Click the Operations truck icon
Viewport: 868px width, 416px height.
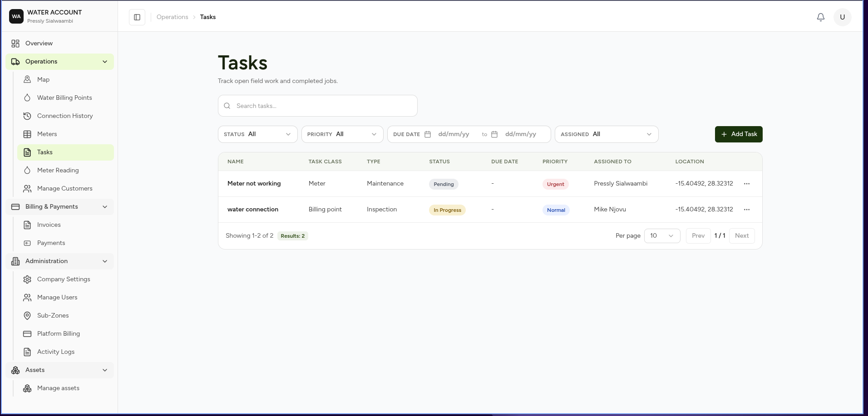[x=15, y=62]
